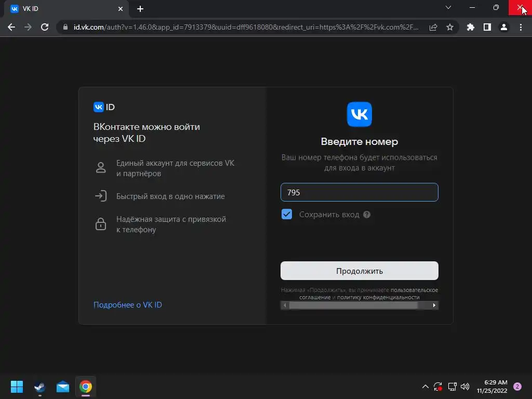Screen dimensions: 532x399
Task: Open the Extensions puzzle icon
Action: click(471, 27)
